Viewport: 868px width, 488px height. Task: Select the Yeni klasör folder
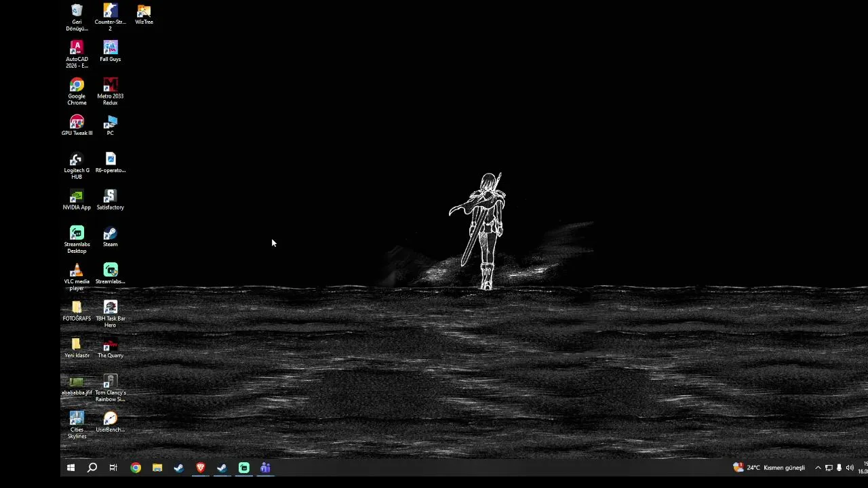(x=77, y=348)
